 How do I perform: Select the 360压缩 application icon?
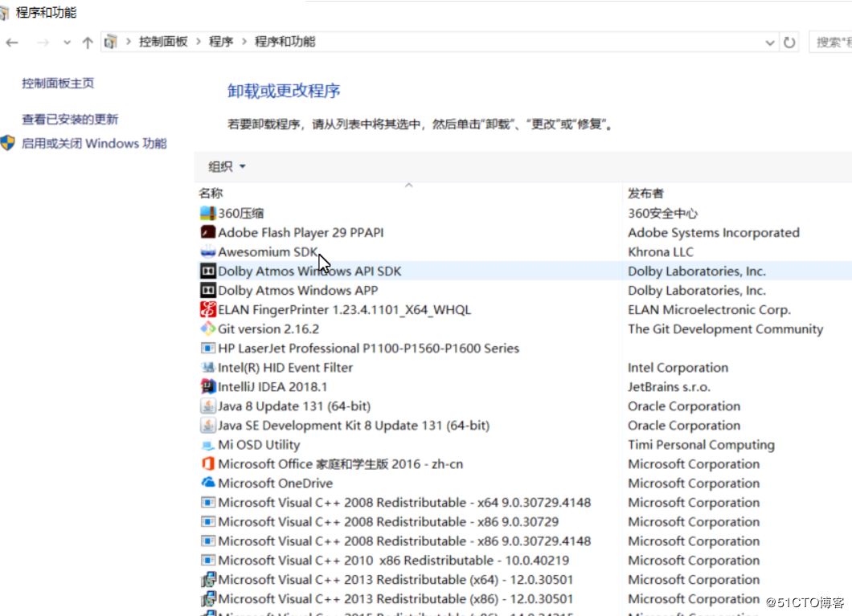tap(208, 213)
